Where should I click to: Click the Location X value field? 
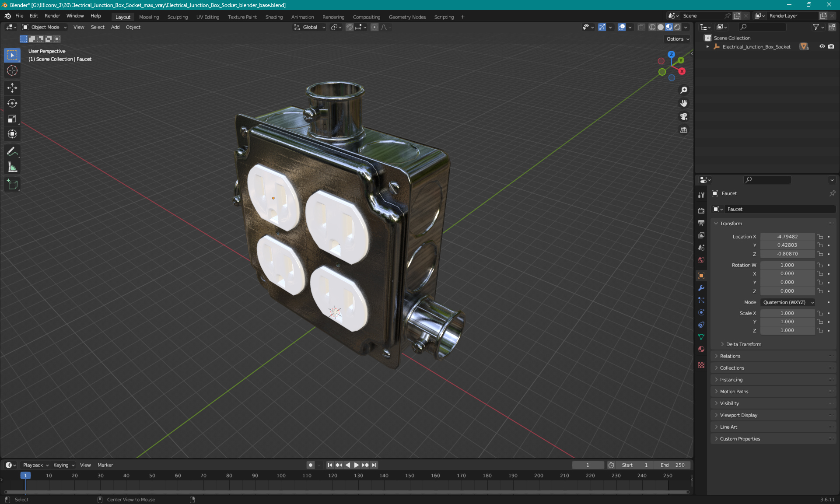point(787,237)
